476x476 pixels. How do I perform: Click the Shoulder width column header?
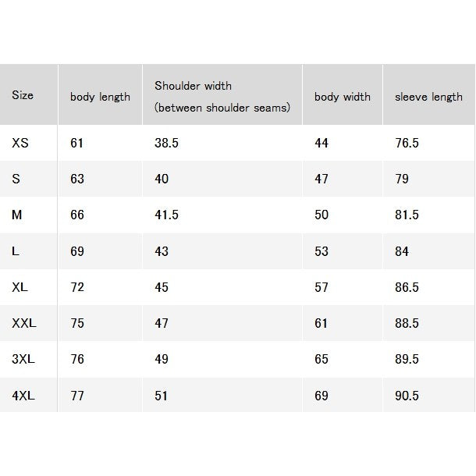pos(222,97)
